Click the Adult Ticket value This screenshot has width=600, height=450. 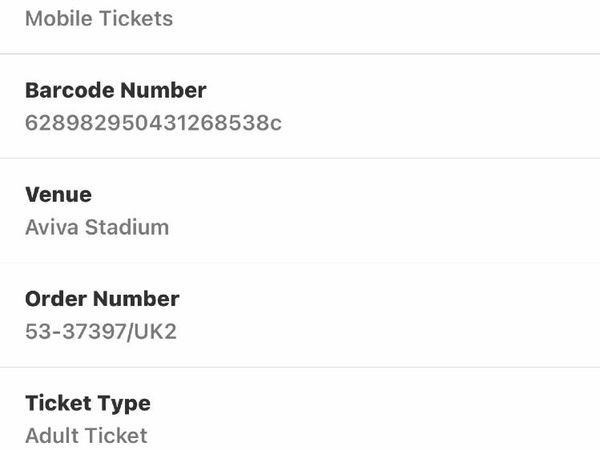[x=86, y=435]
